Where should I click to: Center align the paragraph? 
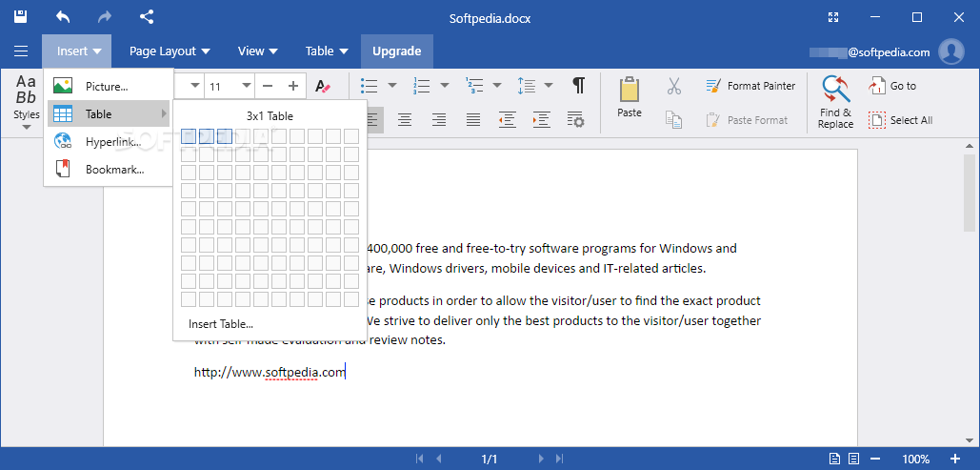(405, 119)
